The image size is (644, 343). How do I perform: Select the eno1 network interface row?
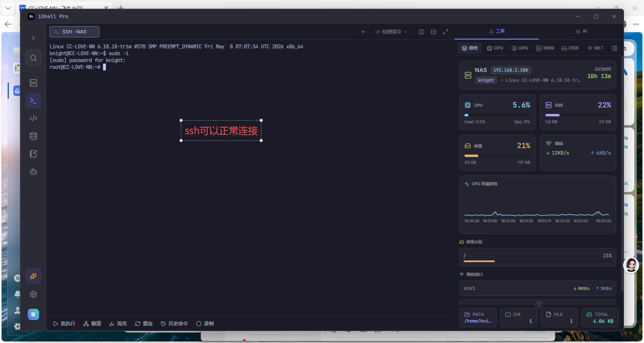(538, 288)
